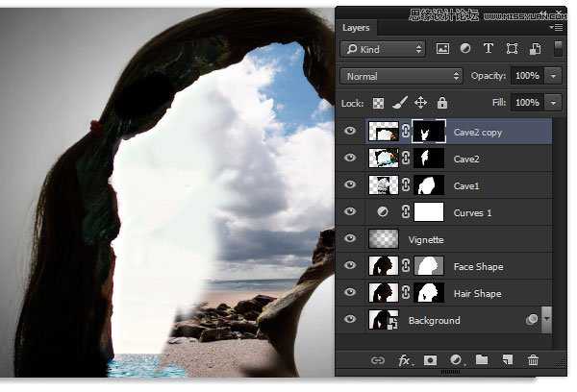Add a layer style with fx icon

coord(405,360)
